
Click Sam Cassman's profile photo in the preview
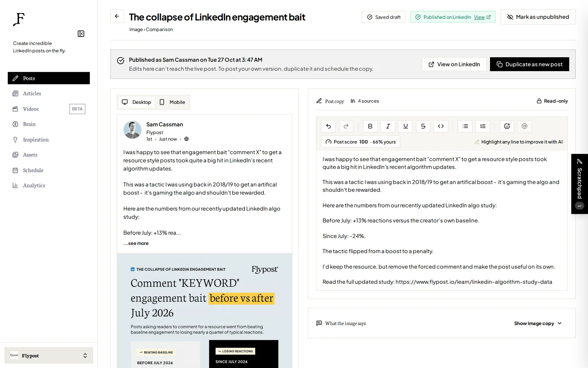(132, 130)
